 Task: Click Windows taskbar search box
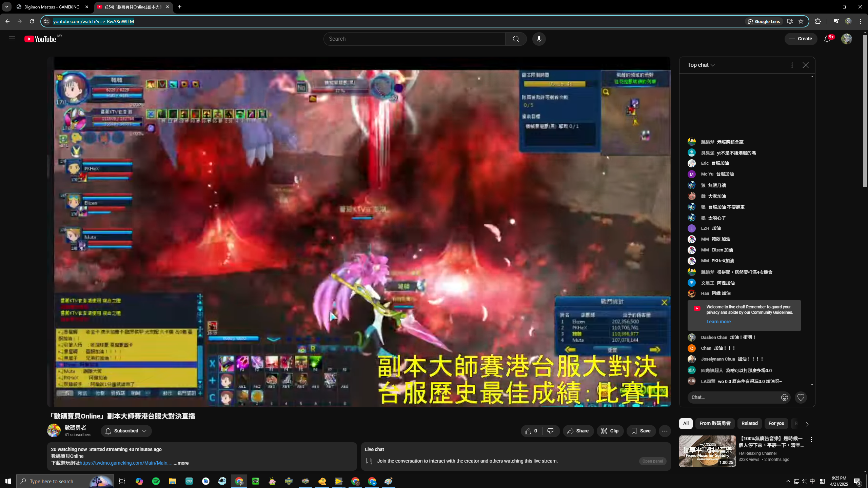65,481
